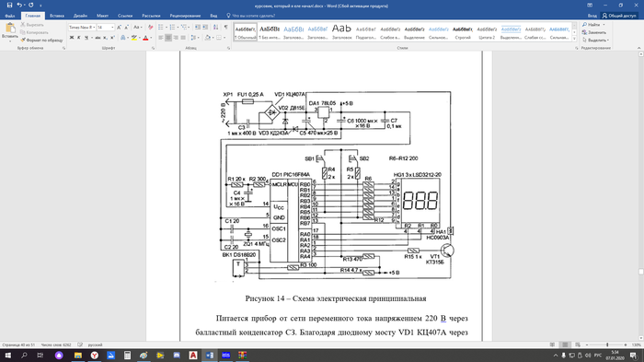
Task: Apply the red font color
Action: (145, 38)
